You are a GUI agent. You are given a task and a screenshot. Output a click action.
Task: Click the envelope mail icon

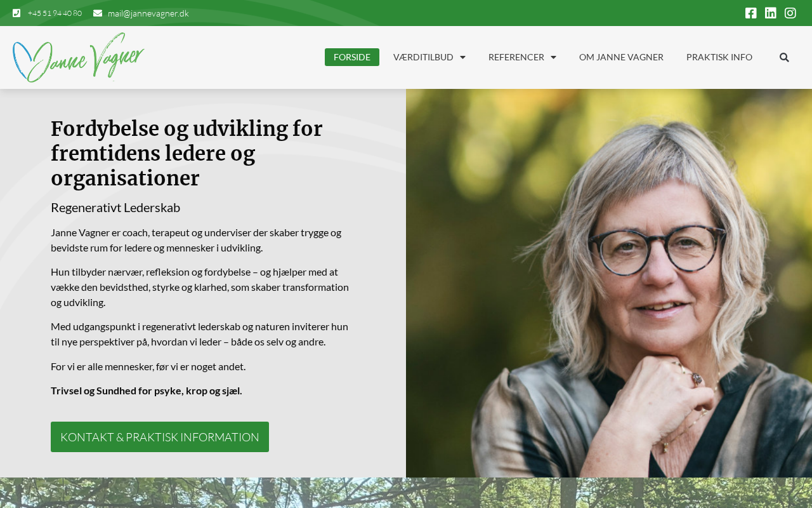pos(98,13)
